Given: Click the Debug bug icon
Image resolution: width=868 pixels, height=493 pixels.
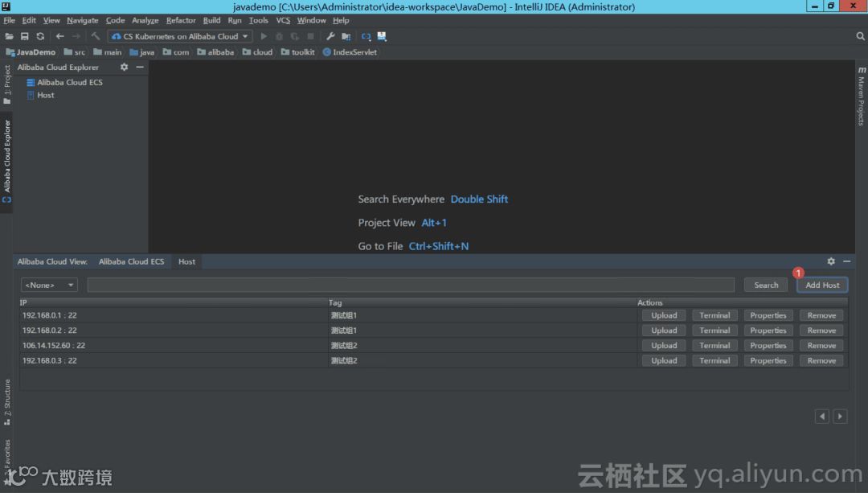Looking at the screenshot, I should click(279, 36).
